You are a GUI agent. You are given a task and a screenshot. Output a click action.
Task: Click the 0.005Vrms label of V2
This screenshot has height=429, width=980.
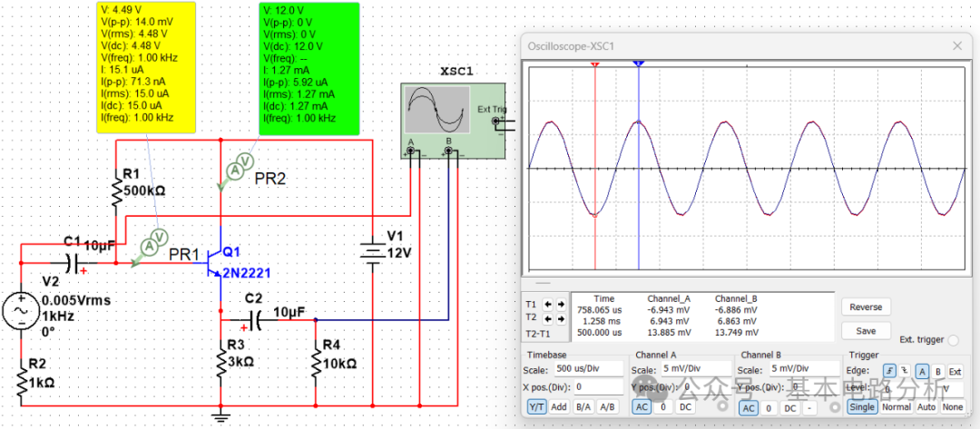[x=76, y=300]
